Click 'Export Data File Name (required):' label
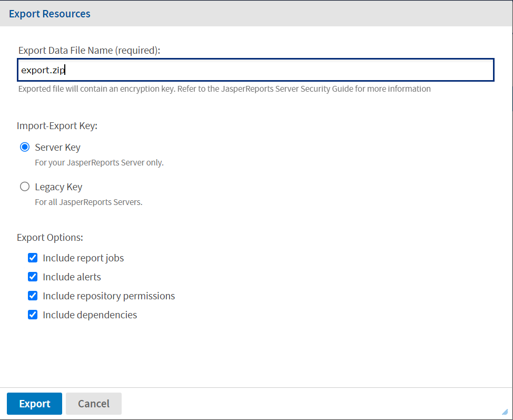 click(x=90, y=51)
